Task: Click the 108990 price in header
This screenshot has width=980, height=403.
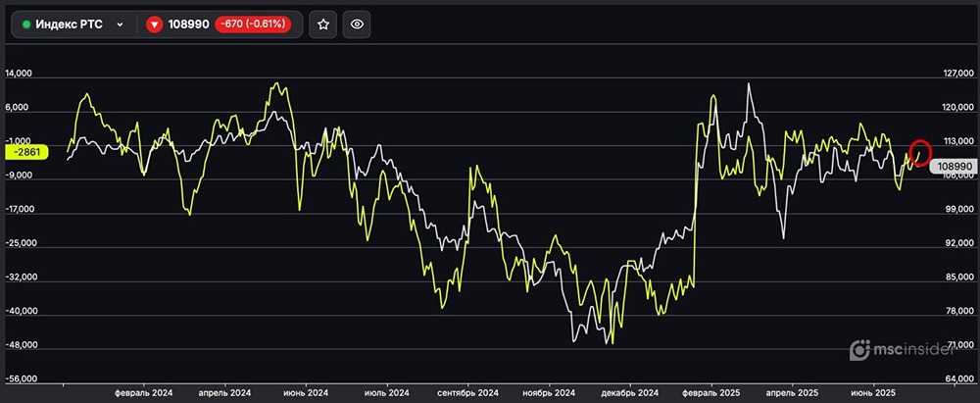Action: (x=189, y=25)
